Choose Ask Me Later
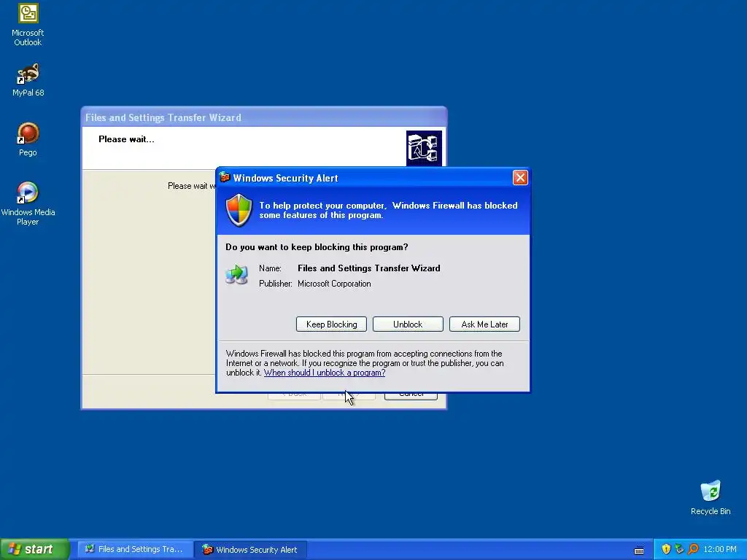Viewport: 747px width, 560px height. coord(484,324)
